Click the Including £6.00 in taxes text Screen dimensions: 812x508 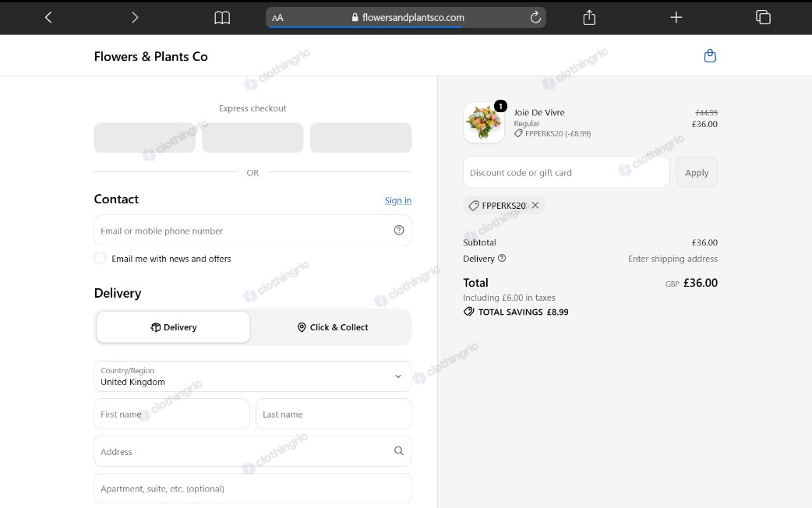509,298
